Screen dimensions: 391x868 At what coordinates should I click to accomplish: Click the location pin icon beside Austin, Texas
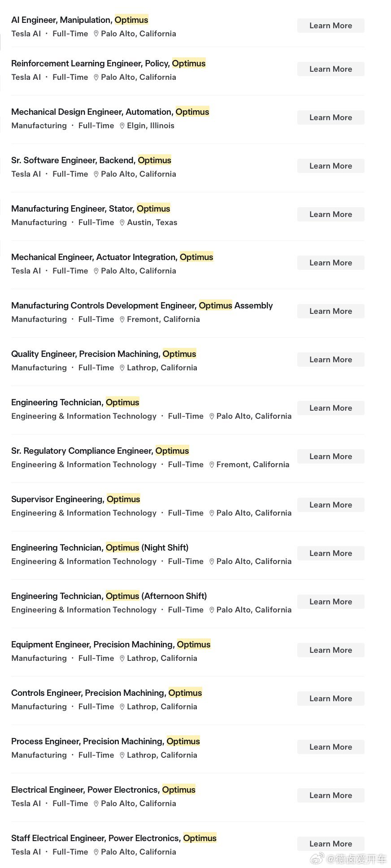click(122, 223)
